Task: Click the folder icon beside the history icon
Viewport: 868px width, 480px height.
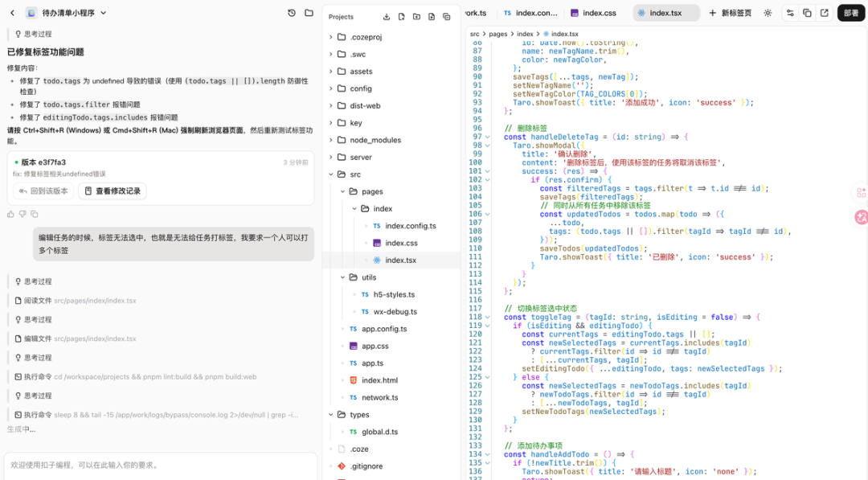Action: coord(309,13)
